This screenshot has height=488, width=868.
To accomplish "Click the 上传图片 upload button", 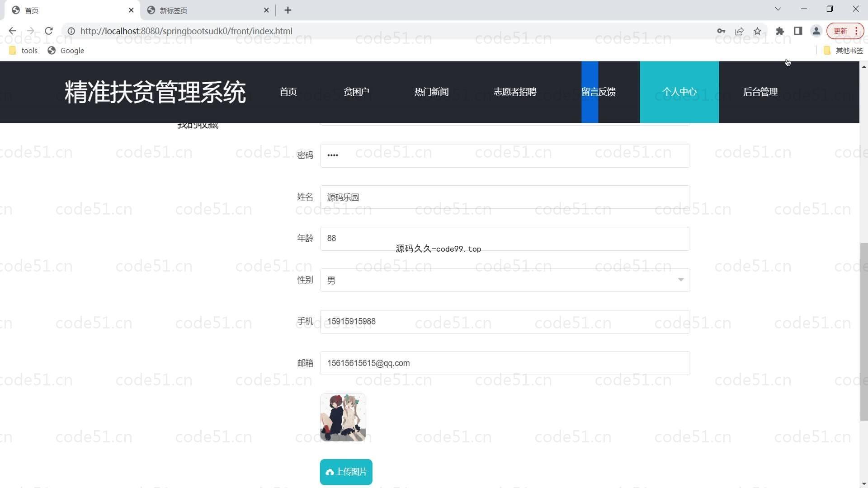I will [x=346, y=472].
